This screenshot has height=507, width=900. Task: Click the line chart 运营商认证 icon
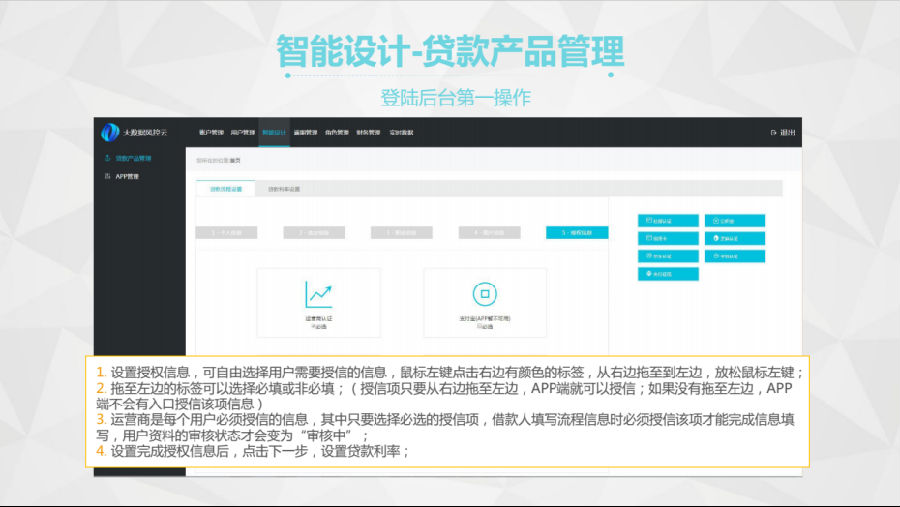(x=318, y=294)
